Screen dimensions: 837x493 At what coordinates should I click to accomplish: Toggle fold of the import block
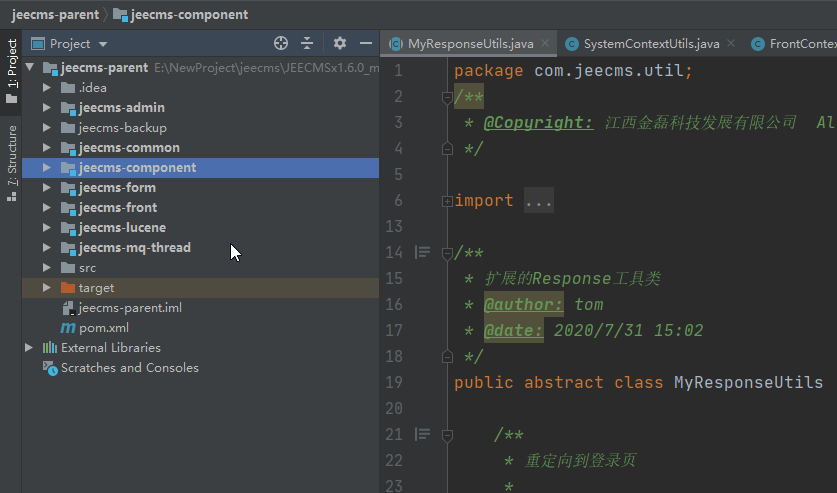[446, 201]
